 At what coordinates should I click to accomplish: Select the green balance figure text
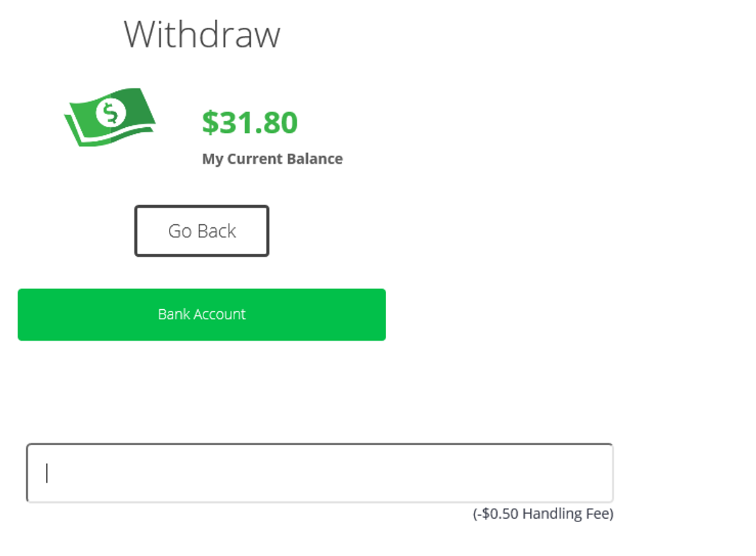tap(249, 122)
